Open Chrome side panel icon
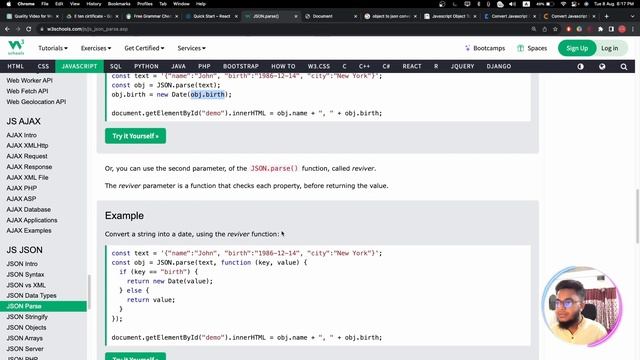 pyautogui.click(x=611, y=29)
